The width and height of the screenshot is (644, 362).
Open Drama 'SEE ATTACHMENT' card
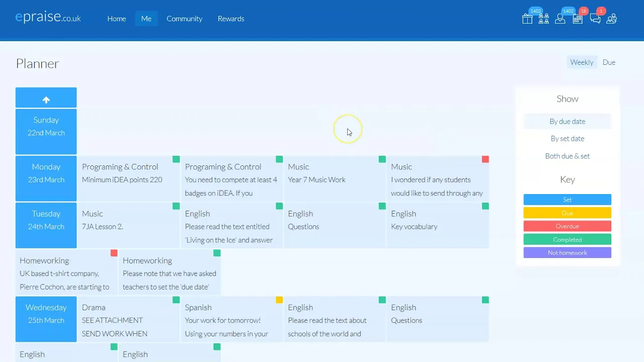[129, 319]
